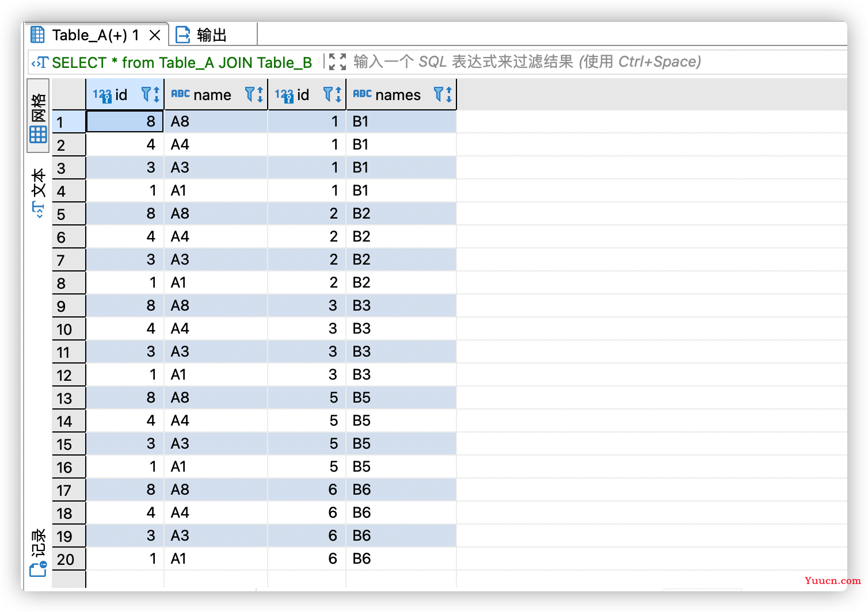
Task: Click the output icon on 输出 tab
Action: (x=182, y=35)
